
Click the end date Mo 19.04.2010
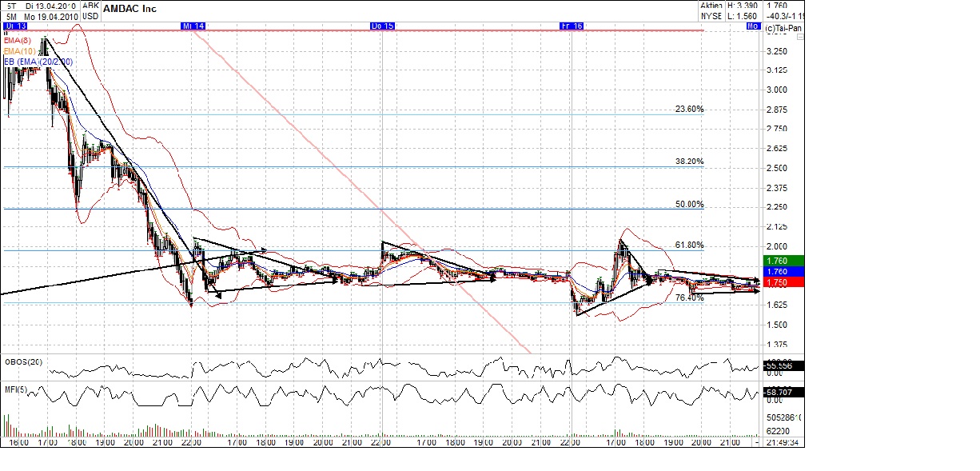50,15
